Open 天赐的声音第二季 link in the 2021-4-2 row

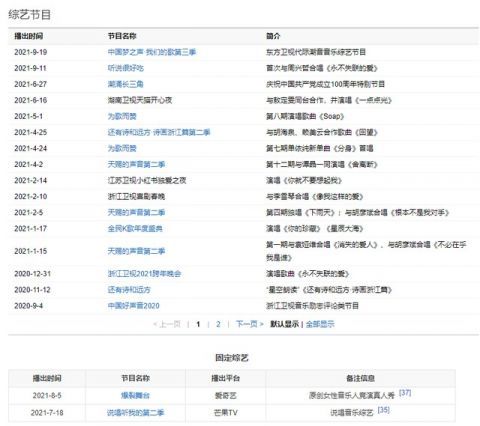[136, 164]
